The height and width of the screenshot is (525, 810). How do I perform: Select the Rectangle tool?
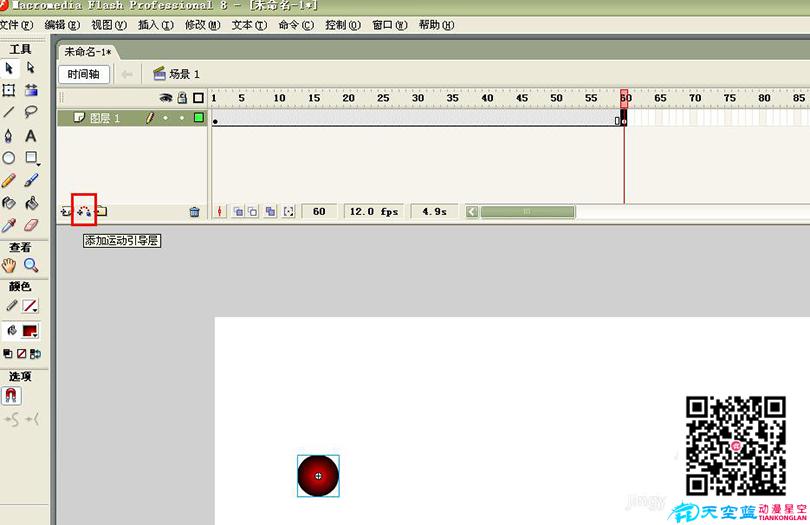point(32,158)
